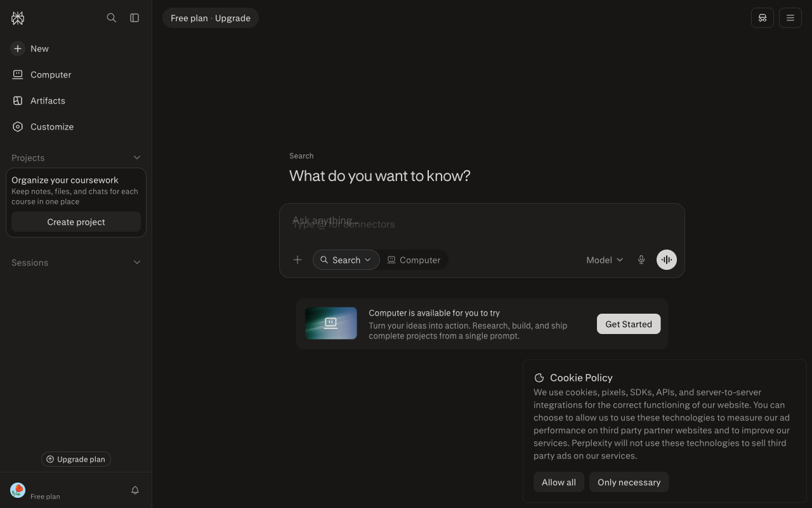Click the "Free plan" label beside avatar

point(45,497)
